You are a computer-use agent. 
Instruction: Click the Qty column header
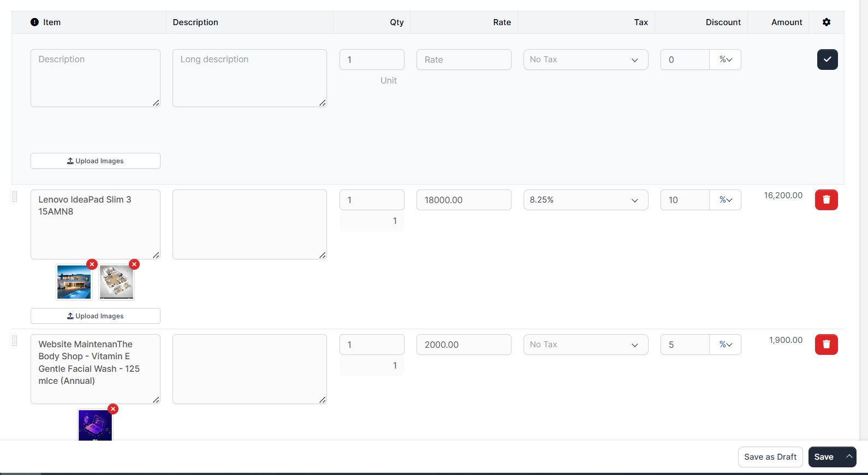tap(397, 22)
